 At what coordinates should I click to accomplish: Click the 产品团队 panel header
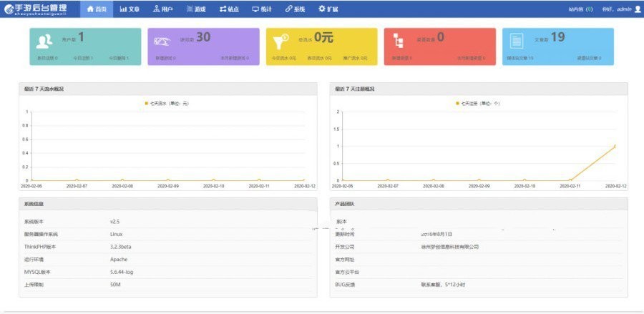pyautogui.click(x=479, y=204)
